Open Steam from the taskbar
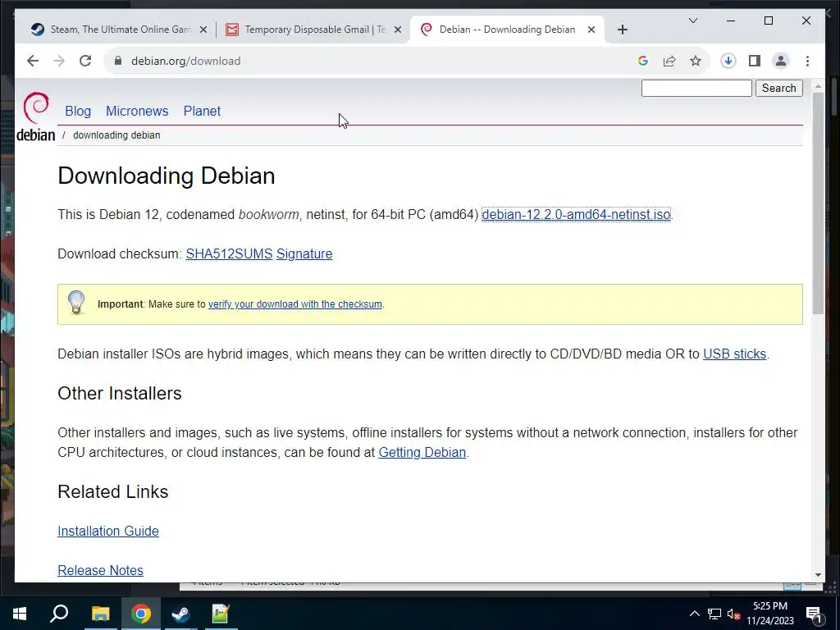This screenshot has height=630, width=840. coord(181,614)
